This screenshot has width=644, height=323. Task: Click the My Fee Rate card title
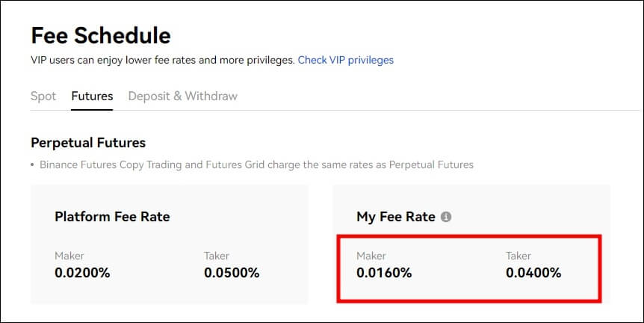[396, 217]
